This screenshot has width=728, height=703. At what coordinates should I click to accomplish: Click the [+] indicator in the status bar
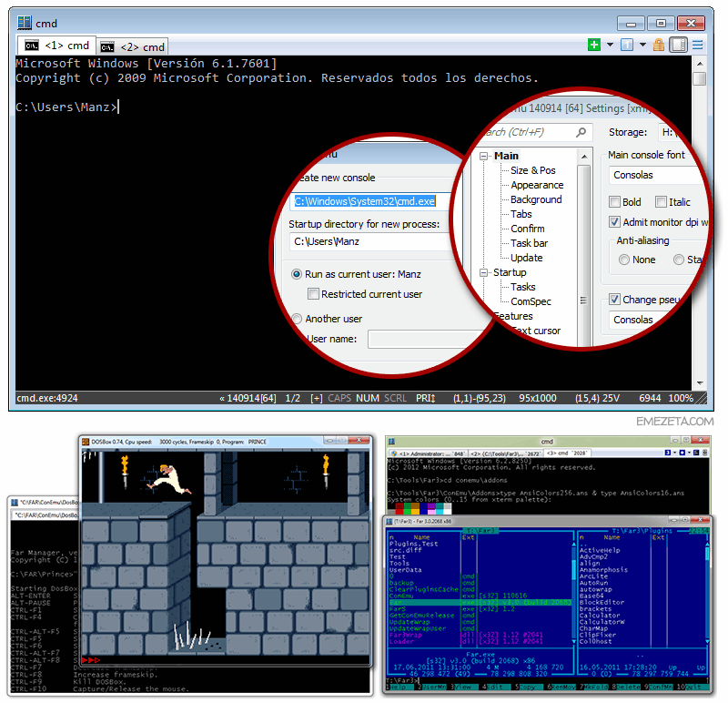(x=317, y=398)
